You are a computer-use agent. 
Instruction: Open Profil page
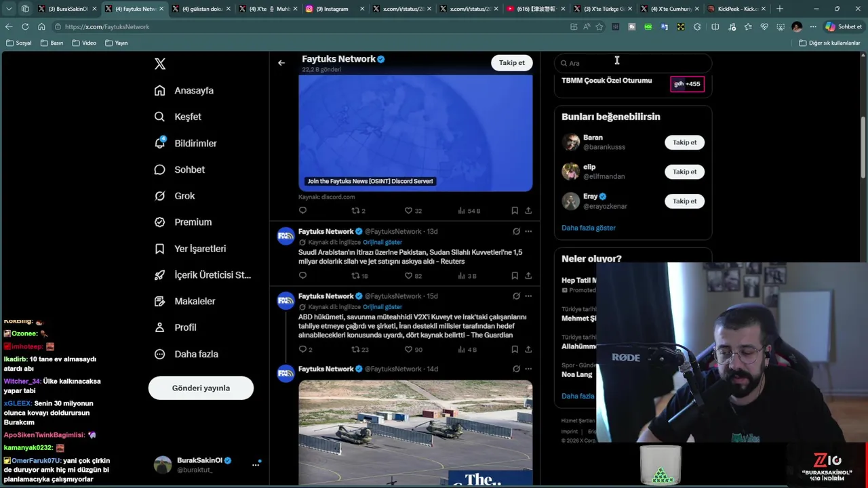point(175,327)
